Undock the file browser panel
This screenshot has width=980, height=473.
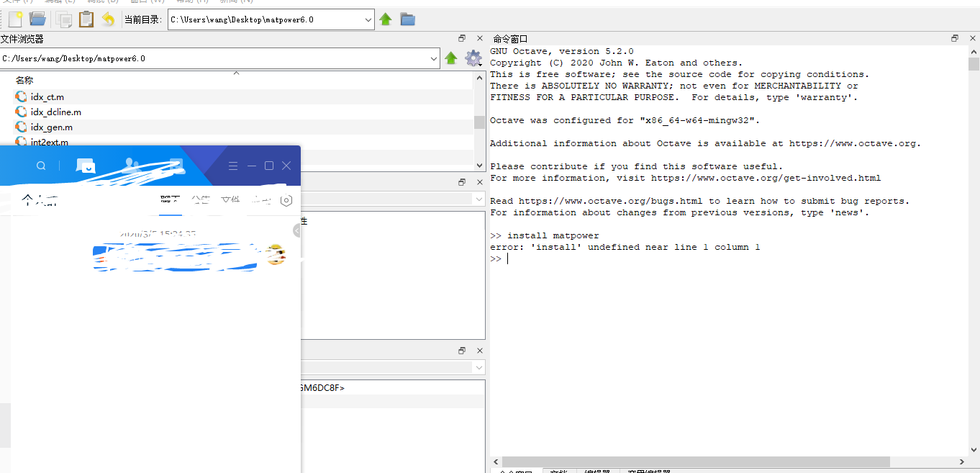[462, 38]
